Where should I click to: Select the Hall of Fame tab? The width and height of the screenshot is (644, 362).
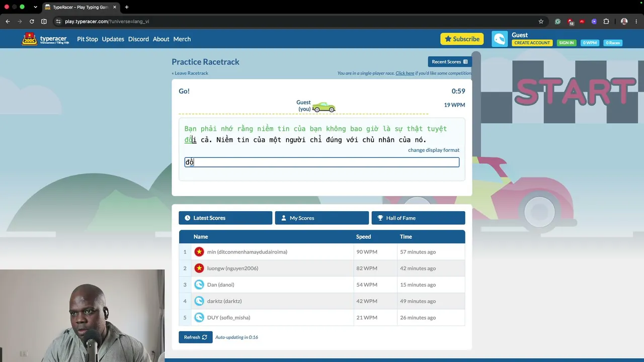point(418,218)
